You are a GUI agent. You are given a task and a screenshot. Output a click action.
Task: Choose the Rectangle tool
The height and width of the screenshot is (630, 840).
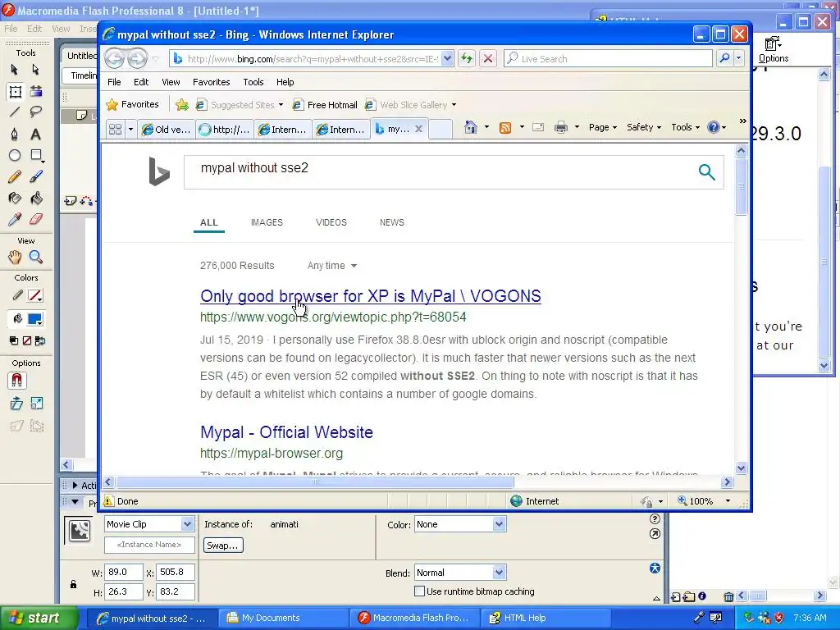click(36, 155)
